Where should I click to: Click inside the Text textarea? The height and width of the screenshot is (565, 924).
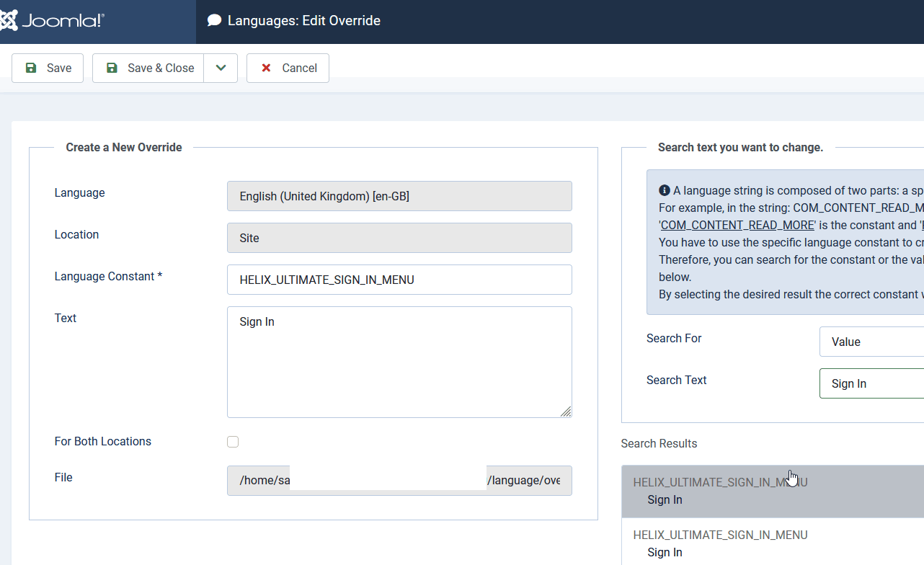point(399,362)
